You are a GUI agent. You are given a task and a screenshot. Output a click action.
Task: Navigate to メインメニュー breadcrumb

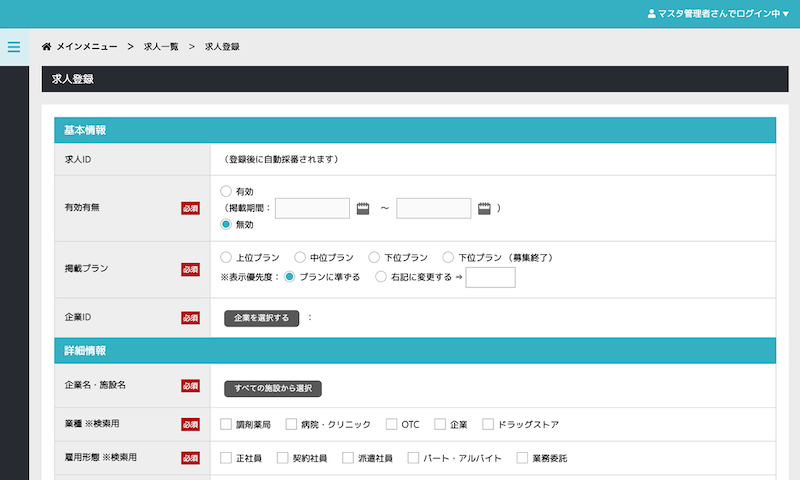tap(87, 47)
